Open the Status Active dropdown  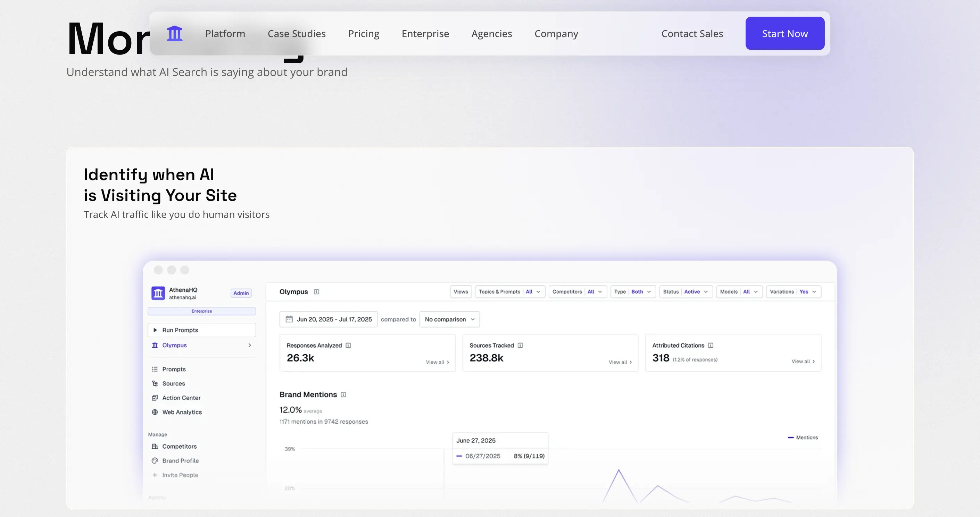(x=686, y=291)
